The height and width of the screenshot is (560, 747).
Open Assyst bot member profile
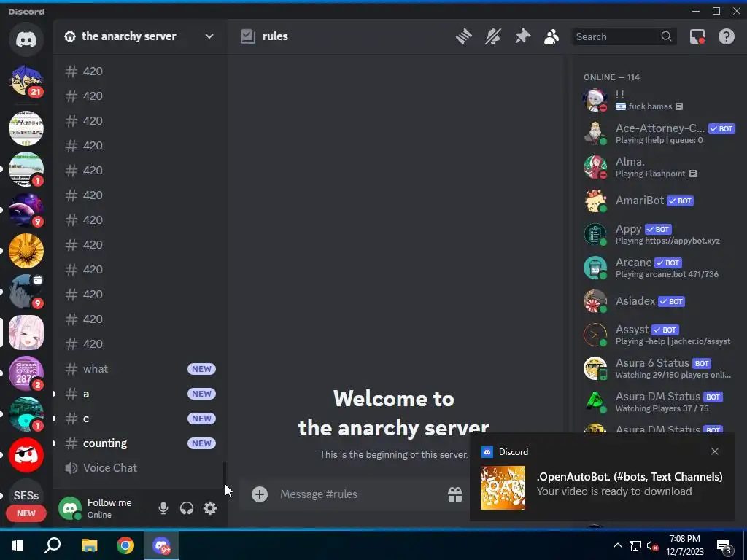[659, 335]
